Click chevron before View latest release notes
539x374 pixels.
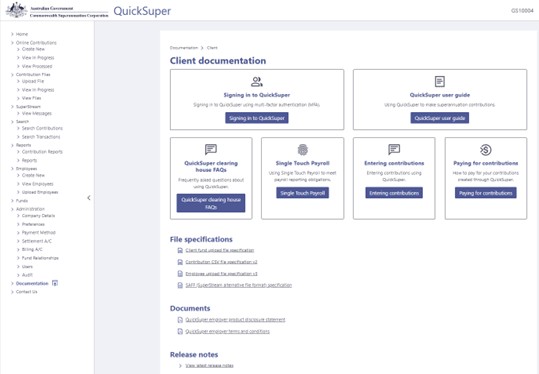tap(180, 365)
